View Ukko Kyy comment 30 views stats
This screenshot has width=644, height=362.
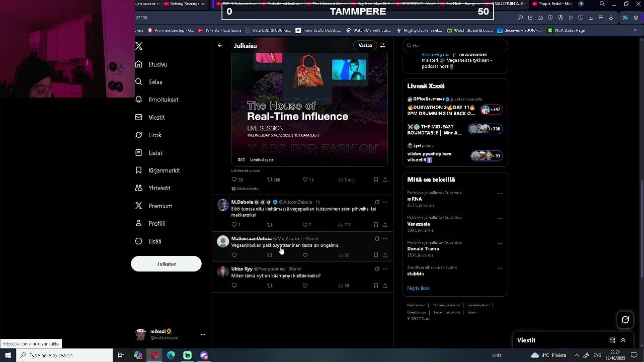point(344,286)
